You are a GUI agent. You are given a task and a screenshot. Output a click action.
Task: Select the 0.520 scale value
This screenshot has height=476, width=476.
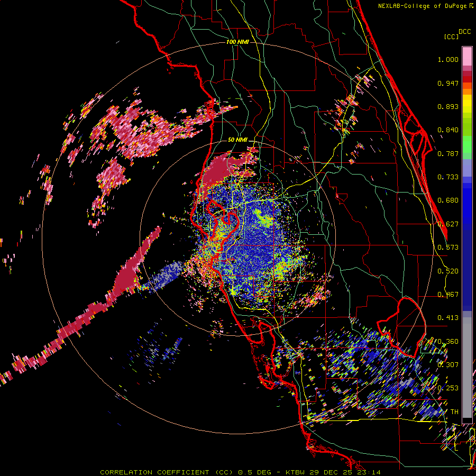coord(448,271)
